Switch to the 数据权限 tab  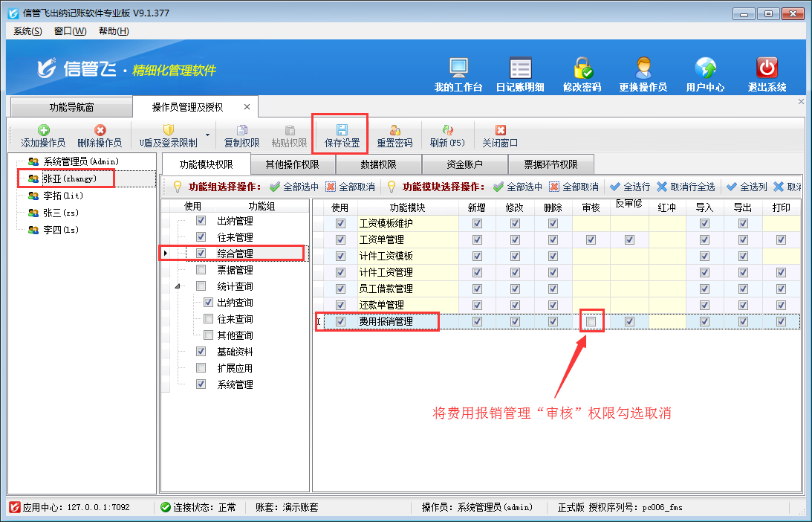[378, 164]
